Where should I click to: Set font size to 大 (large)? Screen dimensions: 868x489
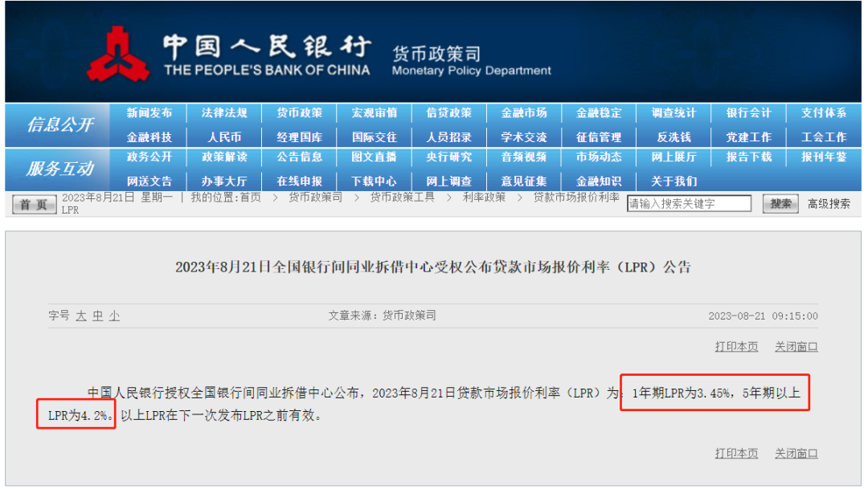click(81, 316)
